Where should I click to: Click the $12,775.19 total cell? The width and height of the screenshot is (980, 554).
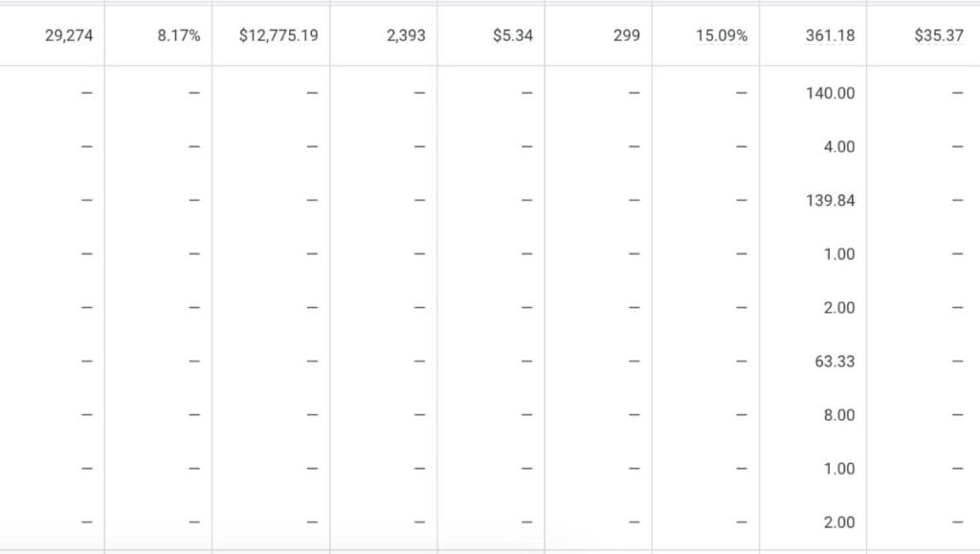[278, 36]
